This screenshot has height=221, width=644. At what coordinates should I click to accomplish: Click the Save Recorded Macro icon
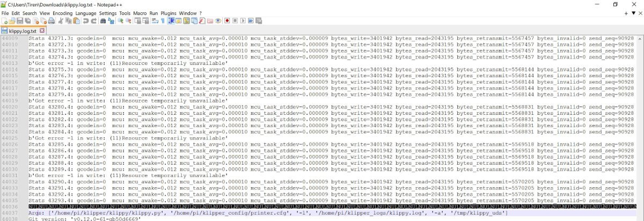(x=259, y=21)
